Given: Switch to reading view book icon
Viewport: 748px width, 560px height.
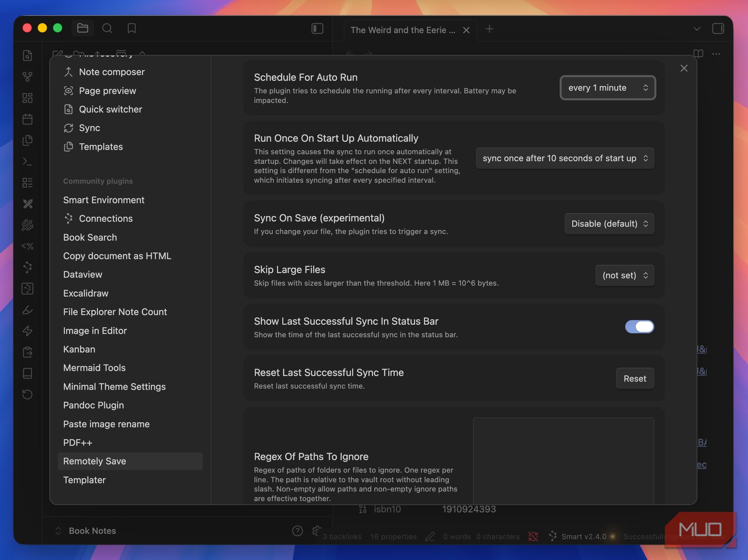Looking at the screenshot, I should (x=698, y=54).
